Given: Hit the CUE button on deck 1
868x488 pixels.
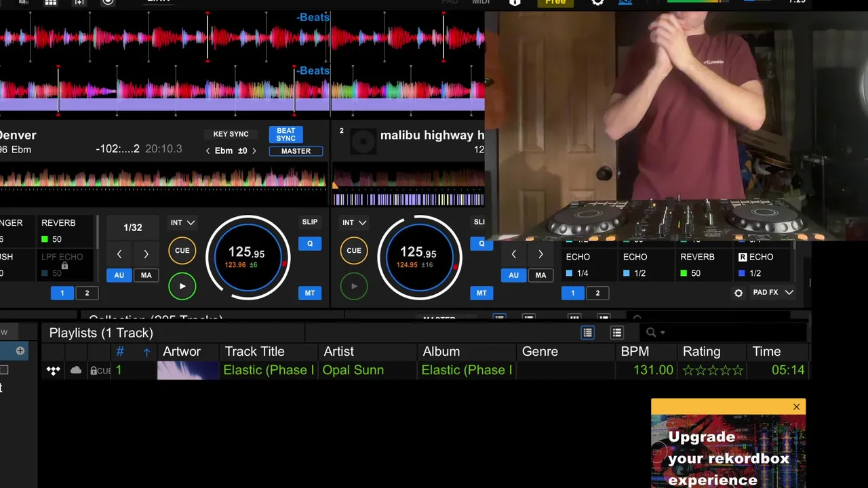Looking at the screenshot, I should pyautogui.click(x=182, y=251).
